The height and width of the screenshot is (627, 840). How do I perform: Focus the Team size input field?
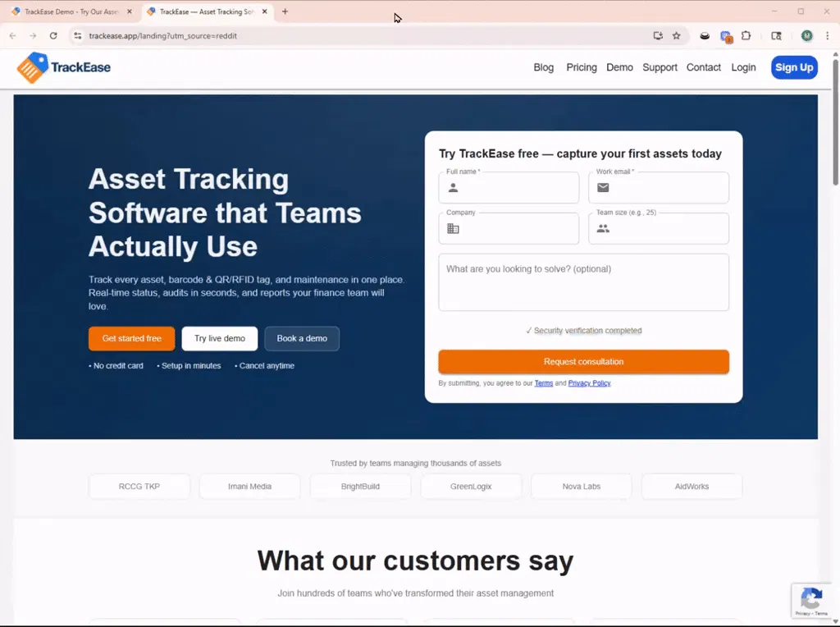(x=659, y=229)
